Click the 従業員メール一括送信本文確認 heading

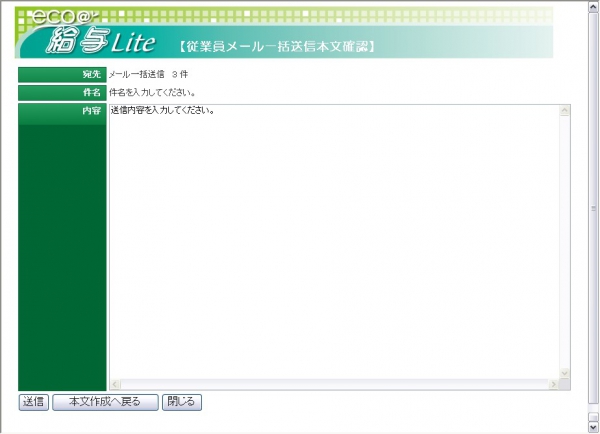[x=276, y=47]
